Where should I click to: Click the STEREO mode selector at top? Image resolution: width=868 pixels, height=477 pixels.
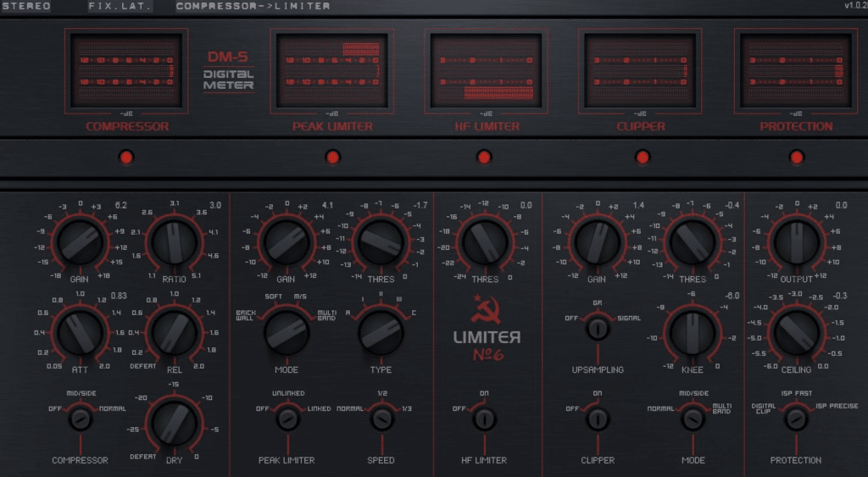click(x=26, y=6)
